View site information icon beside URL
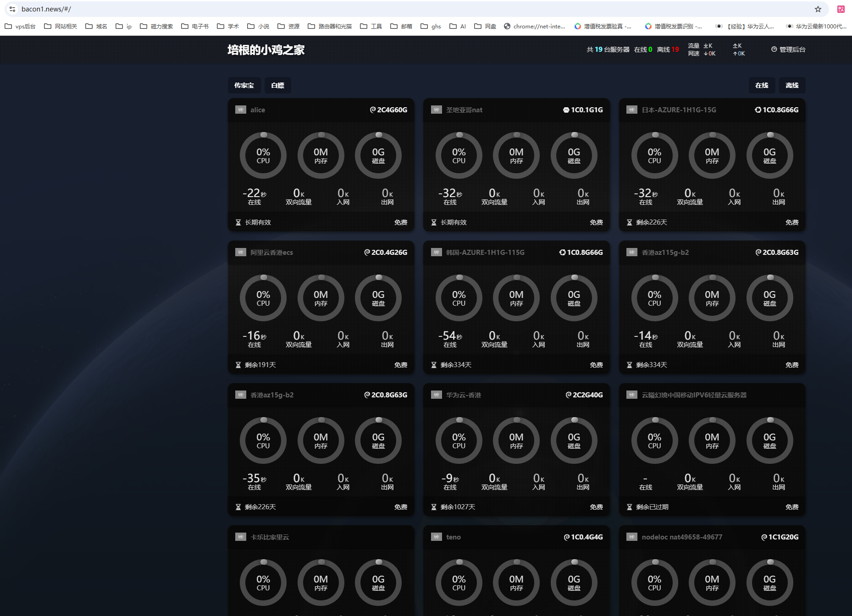 point(12,9)
